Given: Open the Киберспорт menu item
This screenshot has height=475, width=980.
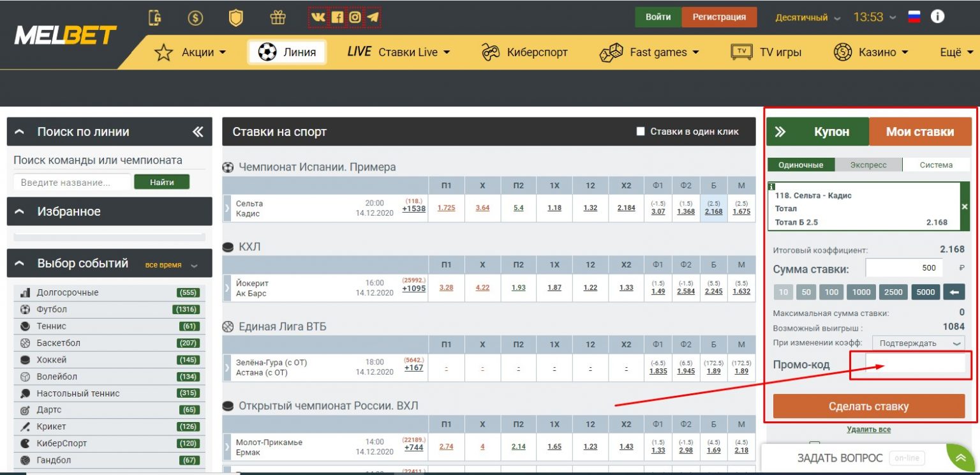Looking at the screenshot, I should click(x=524, y=52).
